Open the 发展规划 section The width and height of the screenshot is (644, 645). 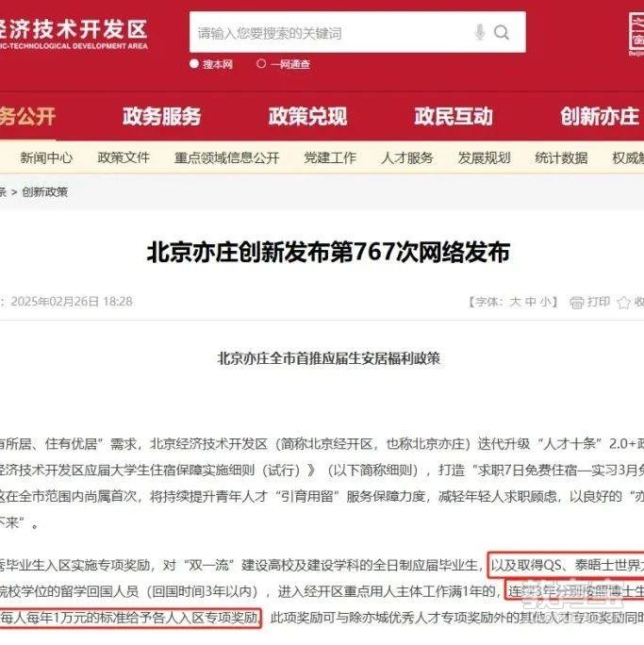(484, 158)
